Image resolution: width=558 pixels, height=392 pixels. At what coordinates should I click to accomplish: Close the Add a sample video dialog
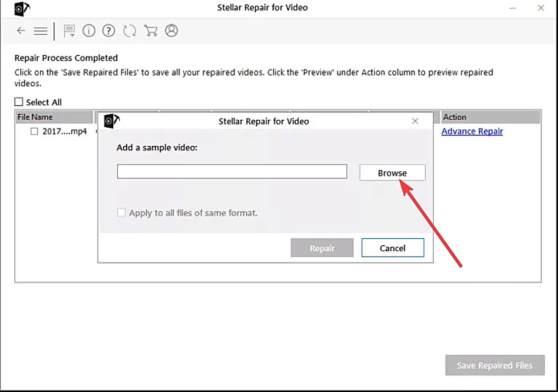[x=415, y=121]
